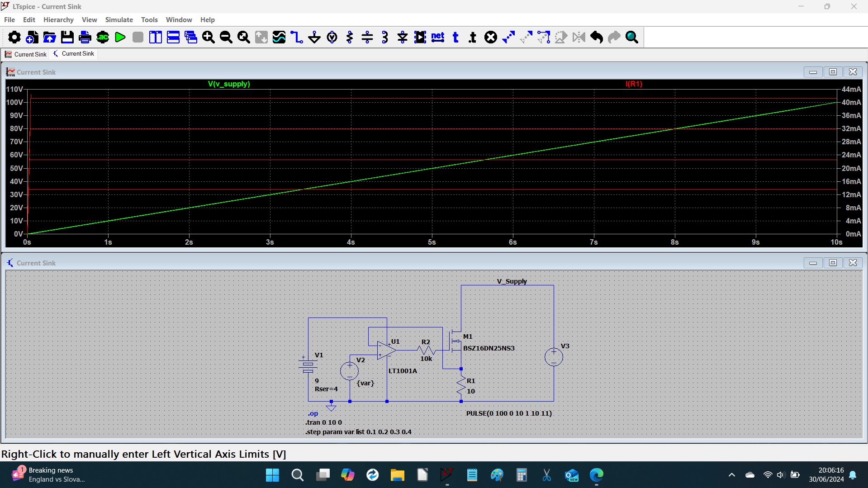868x488 pixels.
Task: Print using the printer toolbar icon
Action: 85,37
